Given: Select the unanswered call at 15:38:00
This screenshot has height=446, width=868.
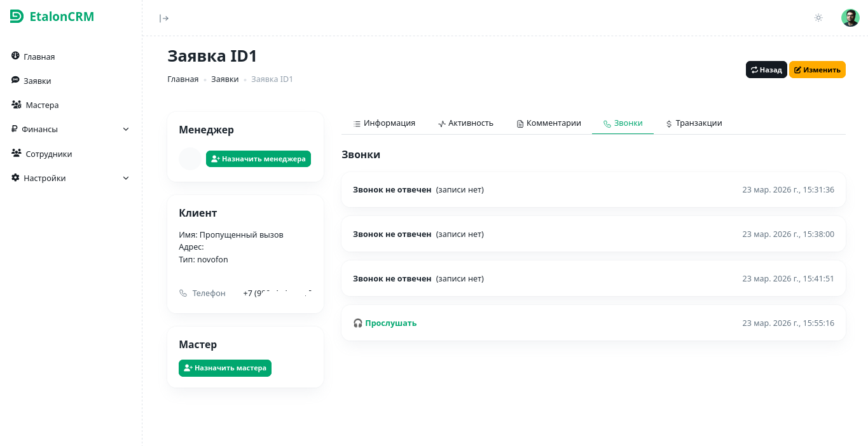Looking at the screenshot, I should tap(593, 234).
